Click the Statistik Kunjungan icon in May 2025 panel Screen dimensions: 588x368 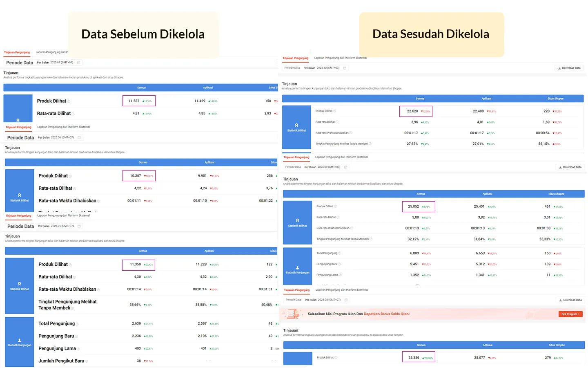click(19, 340)
